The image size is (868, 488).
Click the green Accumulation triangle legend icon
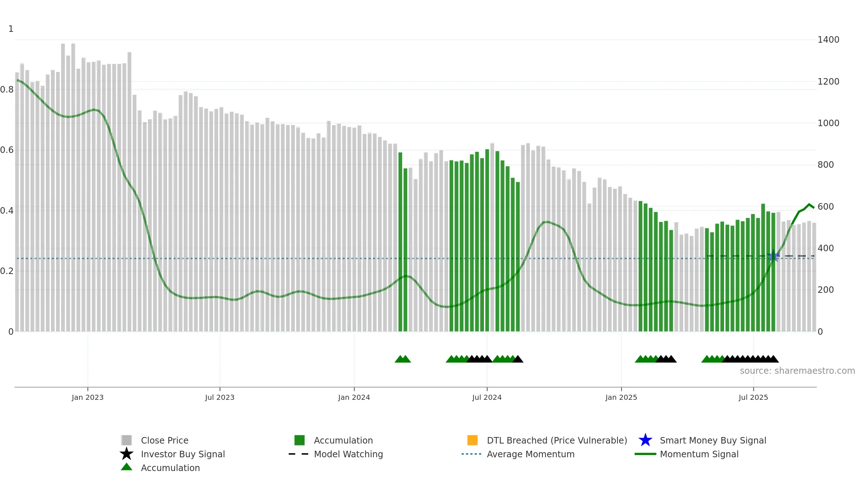click(127, 467)
